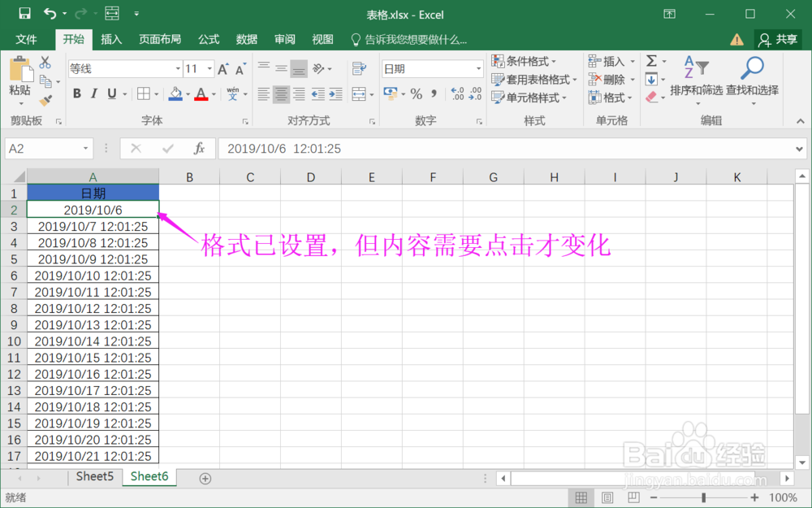Apply cell borders with the borders icon
Screen dimensions: 812x508
(x=144, y=93)
